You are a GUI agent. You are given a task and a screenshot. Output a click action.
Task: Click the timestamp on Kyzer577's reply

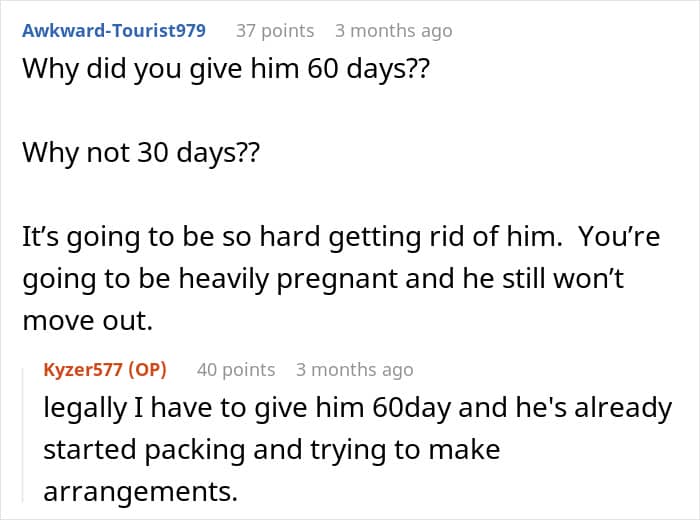coord(354,369)
